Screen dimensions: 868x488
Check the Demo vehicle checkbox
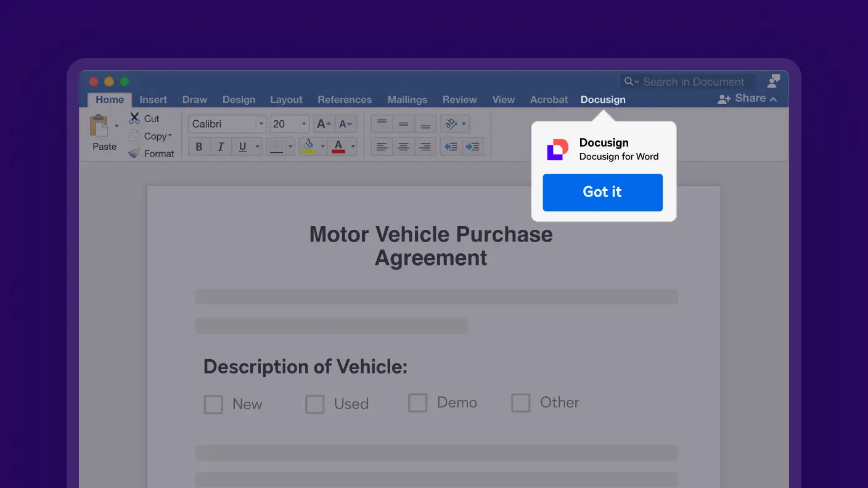pyautogui.click(x=418, y=403)
